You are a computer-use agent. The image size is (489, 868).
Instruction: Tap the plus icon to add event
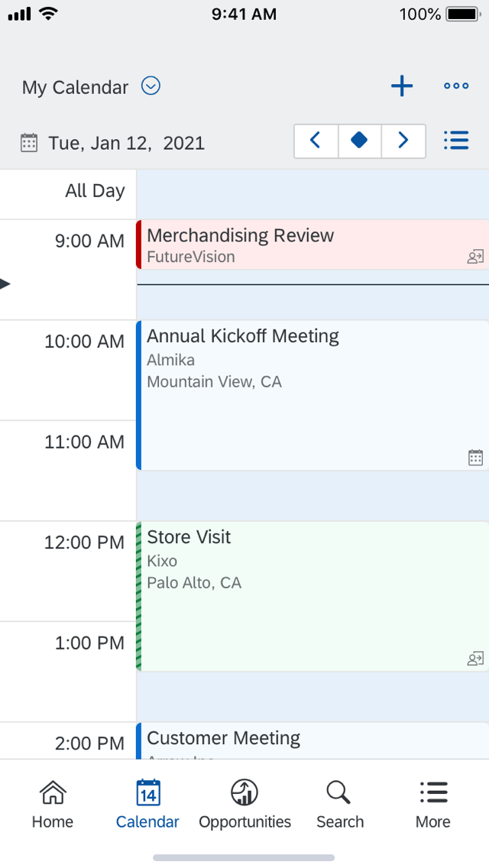[x=402, y=86]
